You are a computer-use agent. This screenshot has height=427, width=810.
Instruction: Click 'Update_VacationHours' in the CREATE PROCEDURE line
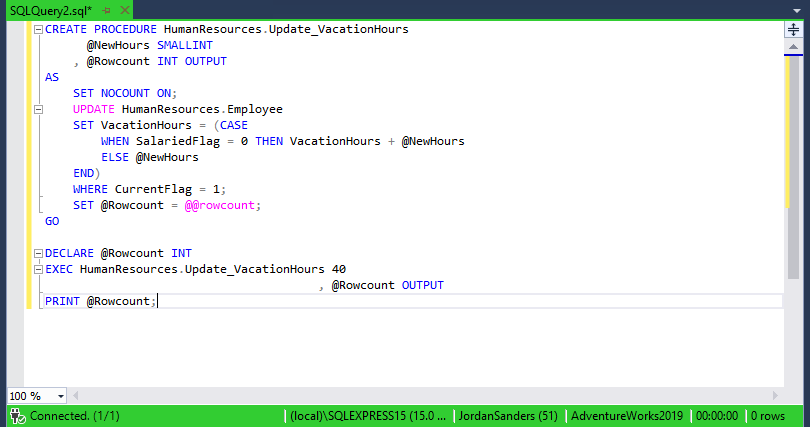tap(339, 29)
